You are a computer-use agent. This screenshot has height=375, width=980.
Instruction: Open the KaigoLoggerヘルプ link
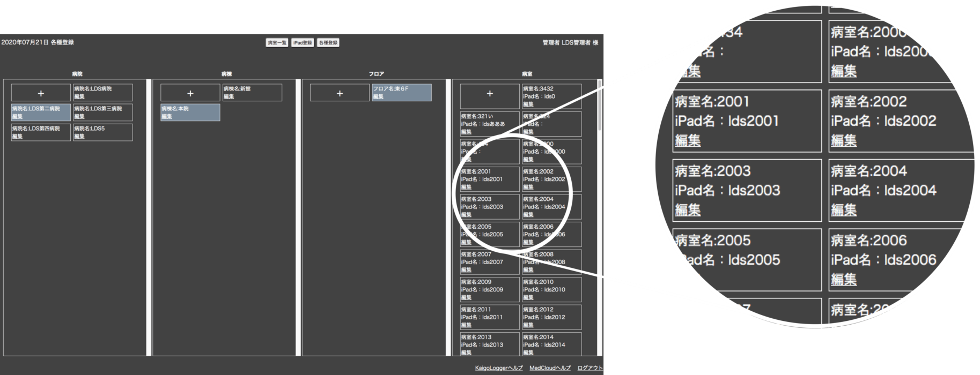tap(498, 368)
